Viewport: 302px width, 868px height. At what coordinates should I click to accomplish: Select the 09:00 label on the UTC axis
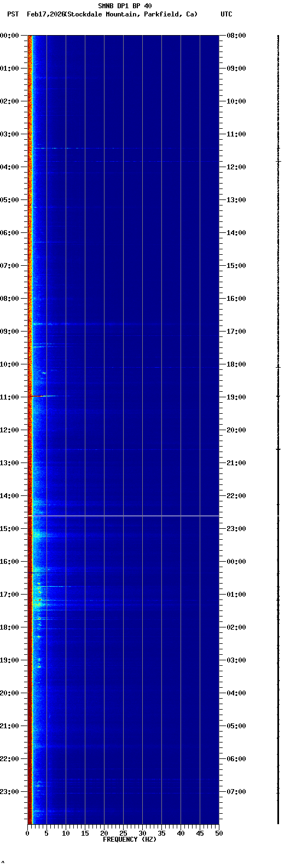pos(236,68)
